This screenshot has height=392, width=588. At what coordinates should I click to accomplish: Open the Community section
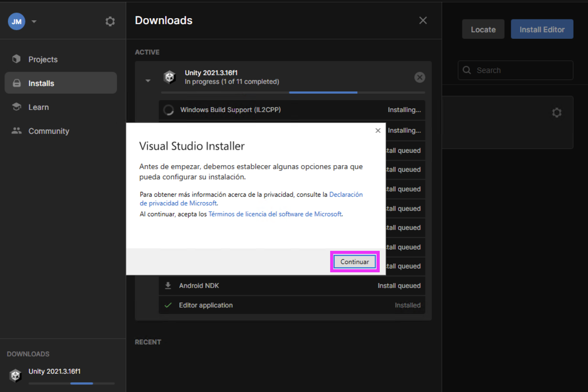[49, 131]
